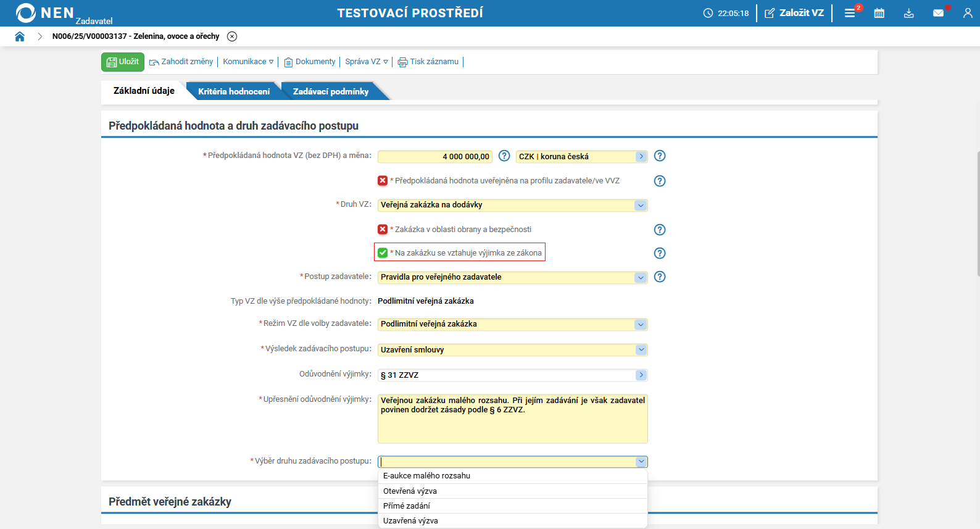
Task: Click the TESTOVACÍ PROSTŘEDÍ header title
Action: click(410, 13)
